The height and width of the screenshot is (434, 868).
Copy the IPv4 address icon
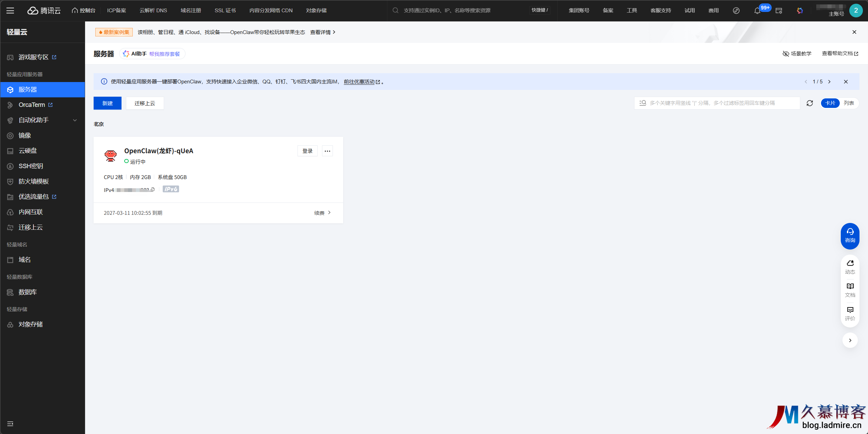tap(152, 190)
